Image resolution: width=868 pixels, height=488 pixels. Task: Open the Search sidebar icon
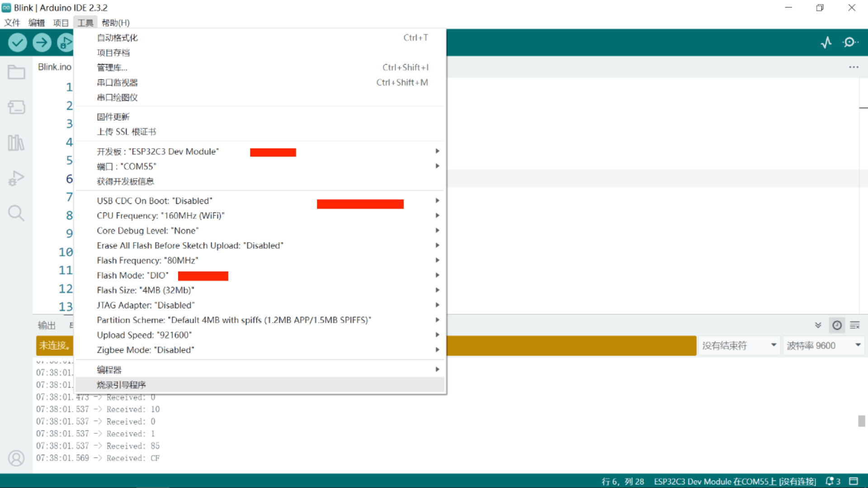click(x=16, y=213)
